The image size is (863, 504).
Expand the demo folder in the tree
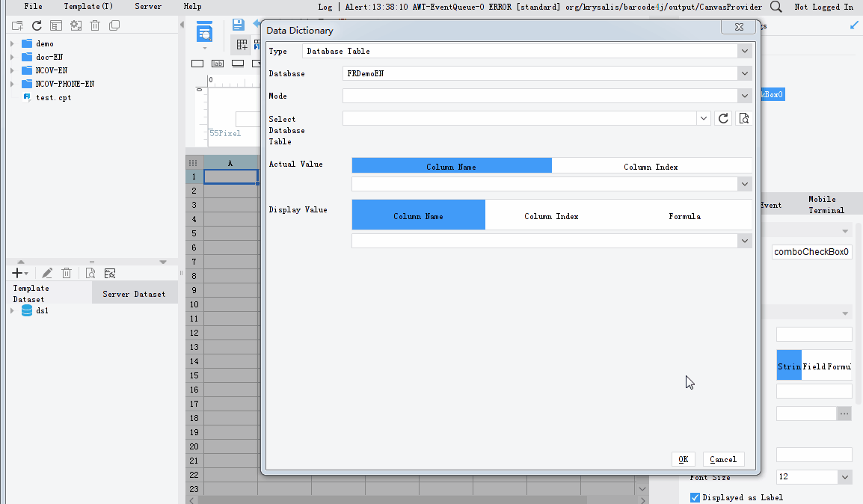(x=10, y=43)
